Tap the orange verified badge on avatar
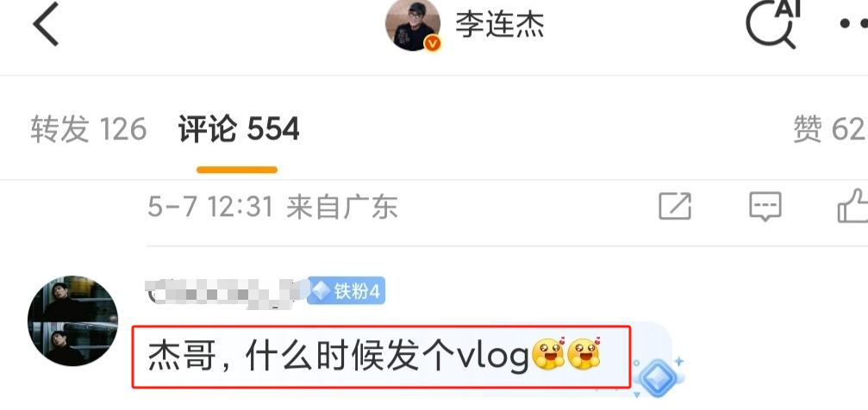Image resolution: width=868 pixels, height=410 pixels. coord(432,43)
